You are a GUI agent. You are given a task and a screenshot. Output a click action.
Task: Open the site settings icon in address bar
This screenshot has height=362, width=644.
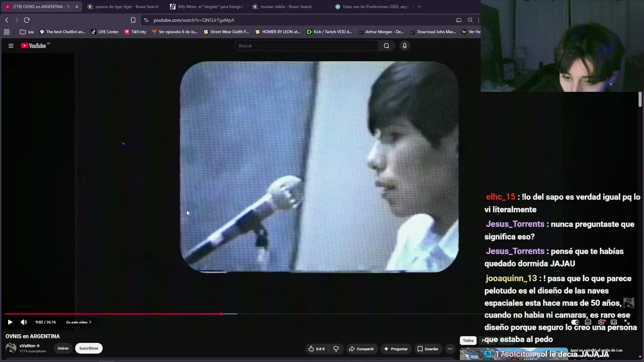click(x=146, y=20)
